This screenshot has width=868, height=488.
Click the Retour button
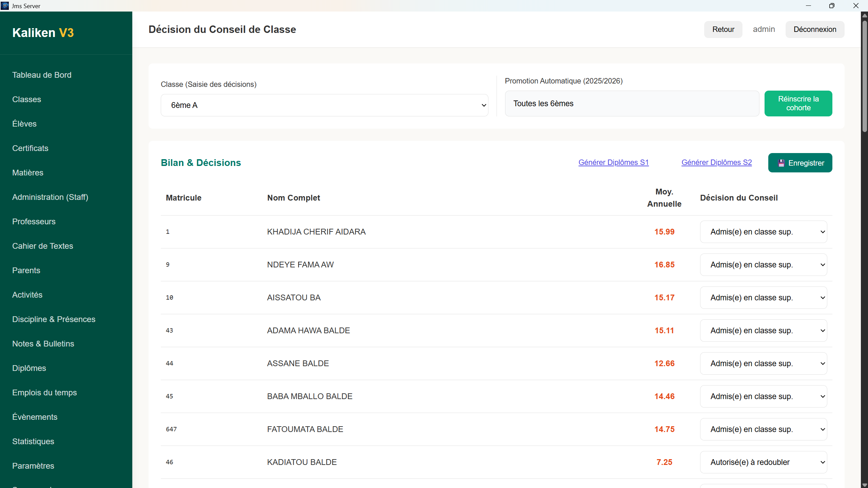pos(723,29)
